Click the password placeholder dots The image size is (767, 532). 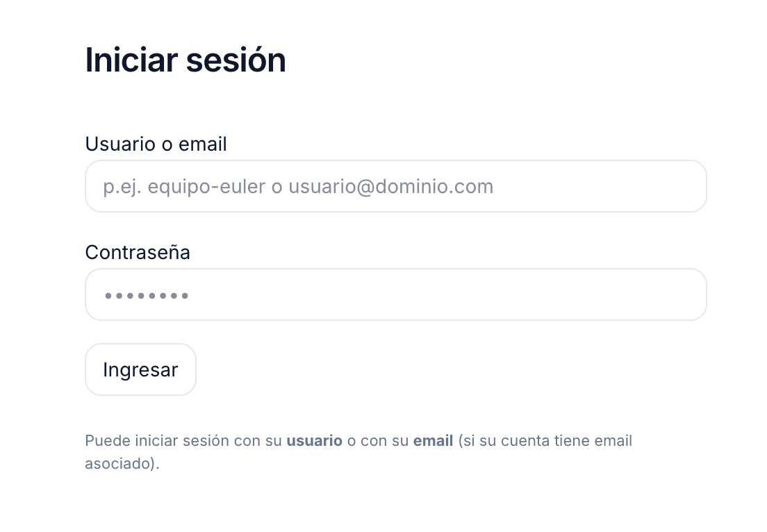click(x=146, y=296)
